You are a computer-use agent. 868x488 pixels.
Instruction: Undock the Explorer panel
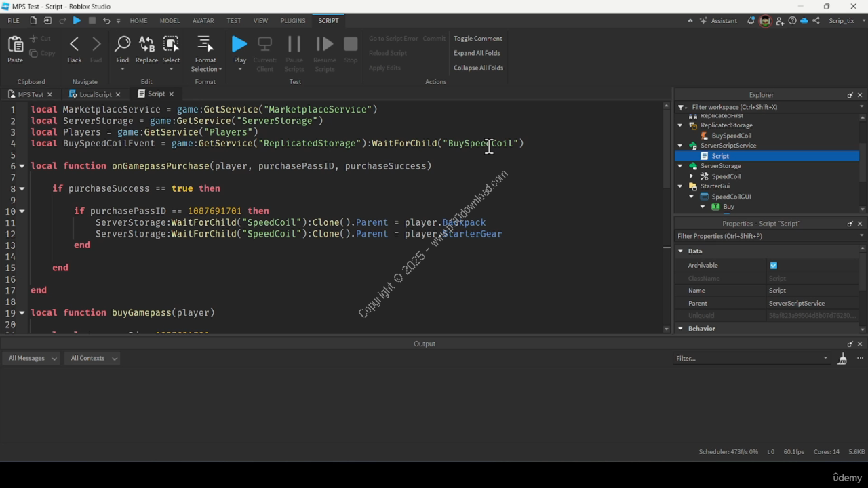pyautogui.click(x=850, y=95)
